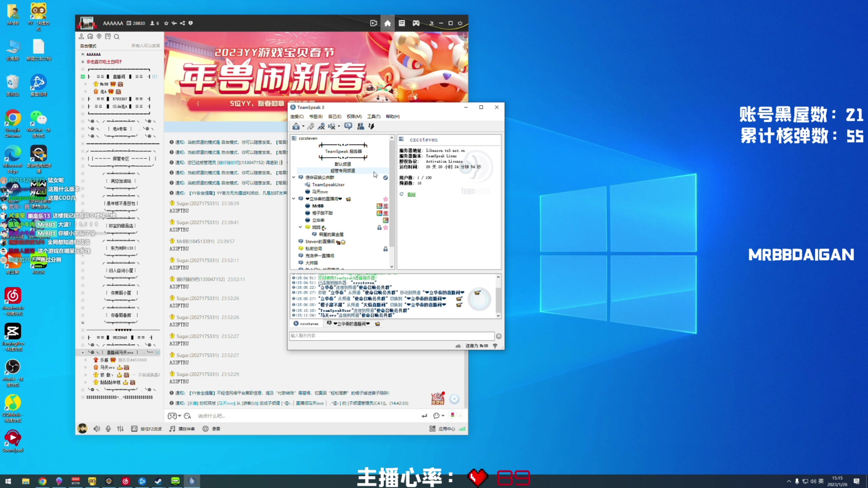Open 书签(B) menu in TeamSpeak

click(x=316, y=117)
